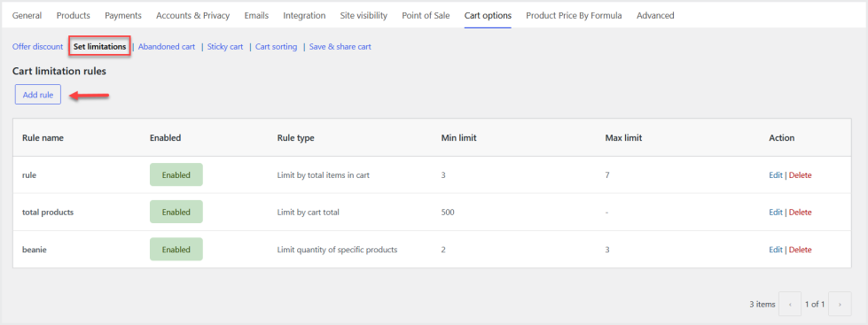This screenshot has width=868, height=325.
Task: Edit the rule named 'rule'
Action: point(776,175)
